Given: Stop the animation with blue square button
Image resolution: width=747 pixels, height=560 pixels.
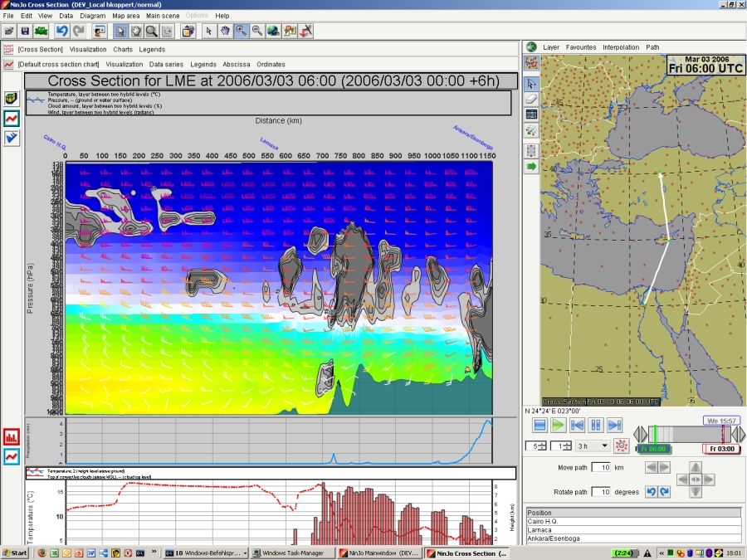Looking at the screenshot, I should (539, 425).
